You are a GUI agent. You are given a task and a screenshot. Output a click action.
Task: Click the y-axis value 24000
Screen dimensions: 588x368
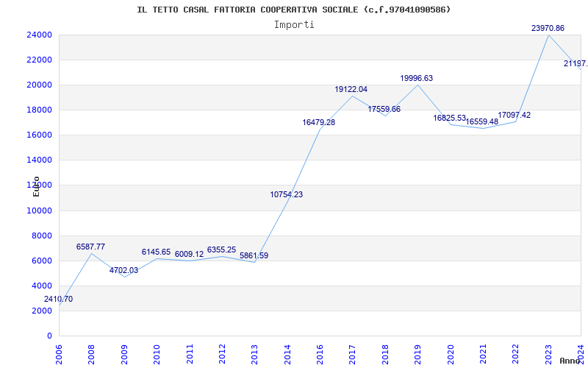pos(39,35)
